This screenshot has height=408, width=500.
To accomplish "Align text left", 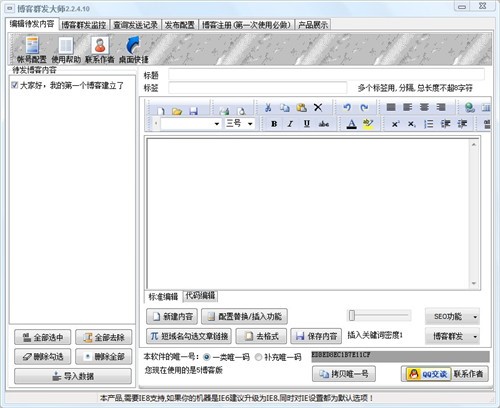I will pyautogui.click(x=408, y=107).
